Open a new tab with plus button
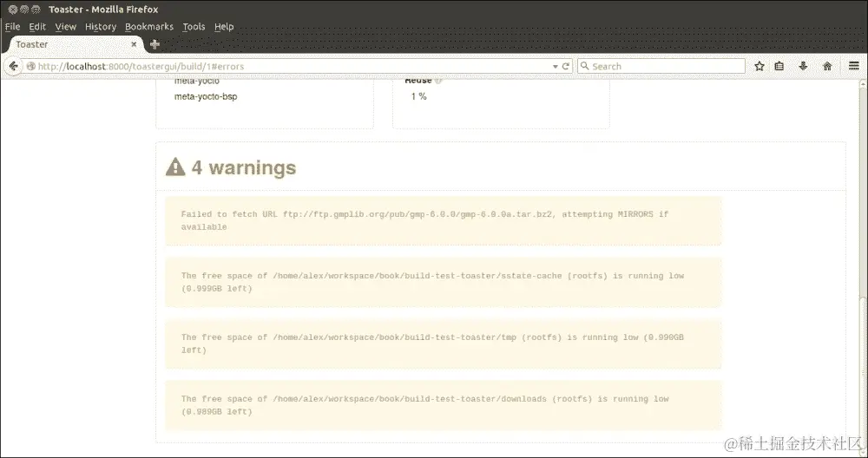 tap(155, 44)
